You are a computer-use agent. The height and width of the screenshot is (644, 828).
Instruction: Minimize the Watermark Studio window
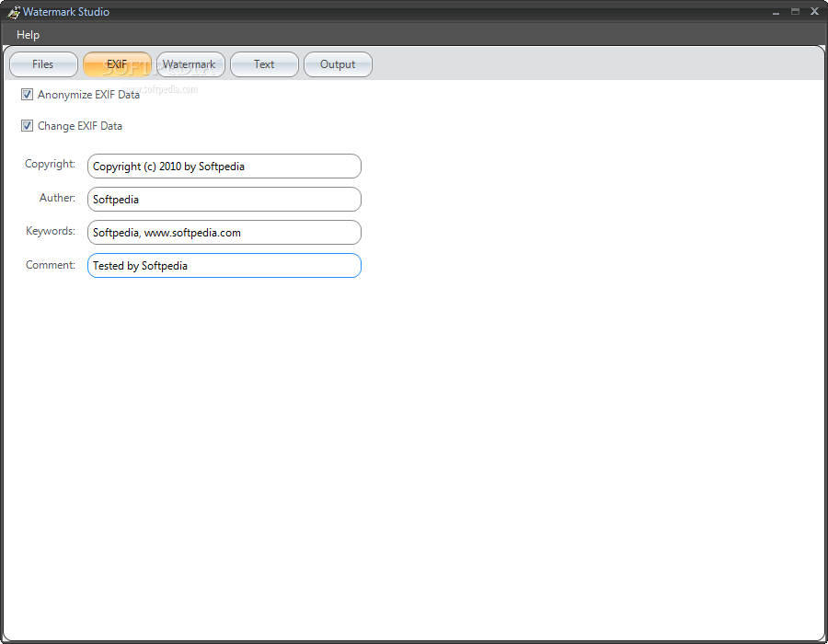pyautogui.click(x=776, y=12)
